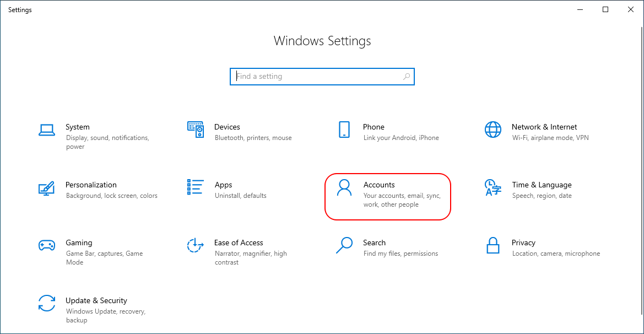Screen dimensions: 644x334
Task: Click the Apps list icon
Action: click(x=196, y=187)
